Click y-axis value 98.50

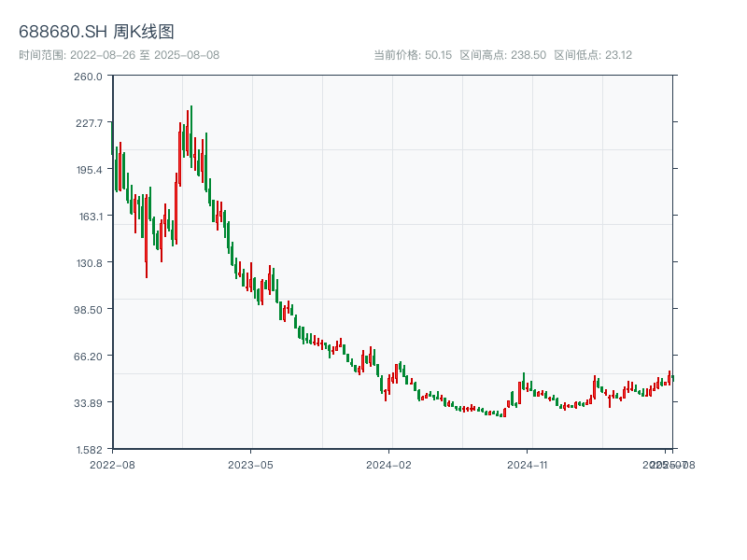88,310
